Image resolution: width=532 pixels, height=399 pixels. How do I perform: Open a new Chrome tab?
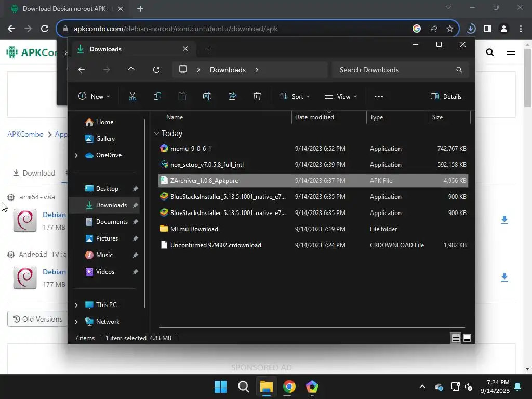click(140, 9)
